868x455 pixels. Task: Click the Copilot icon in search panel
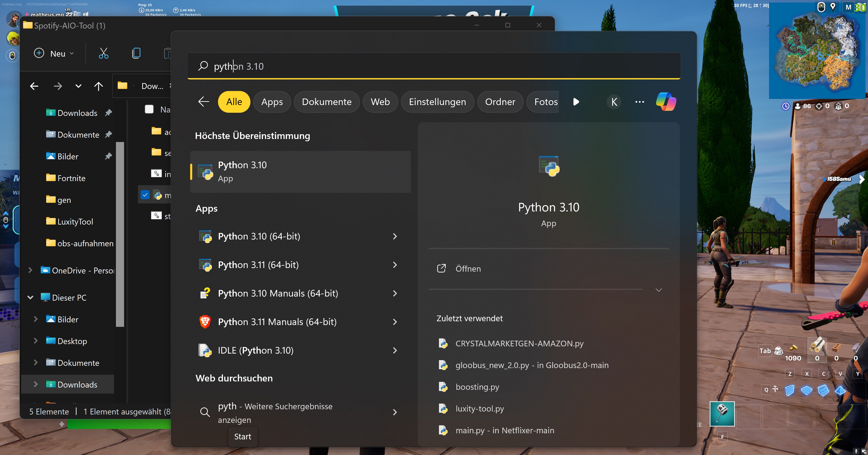click(x=666, y=101)
